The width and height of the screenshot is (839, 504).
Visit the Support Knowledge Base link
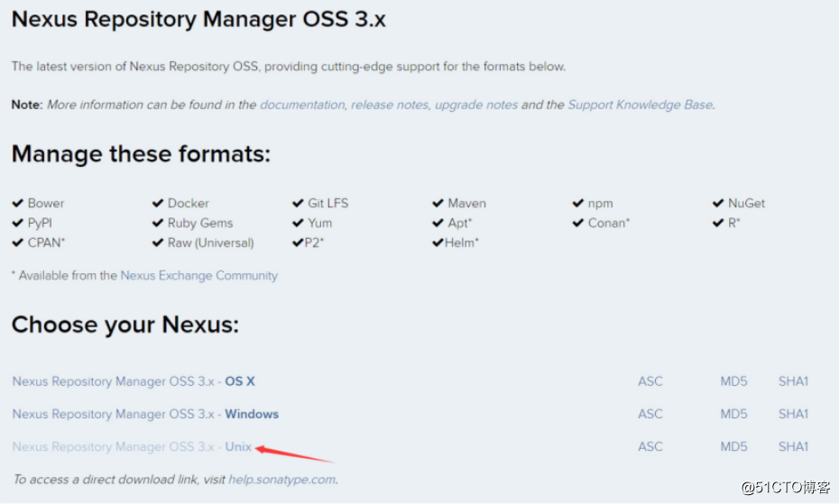[640, 105]
